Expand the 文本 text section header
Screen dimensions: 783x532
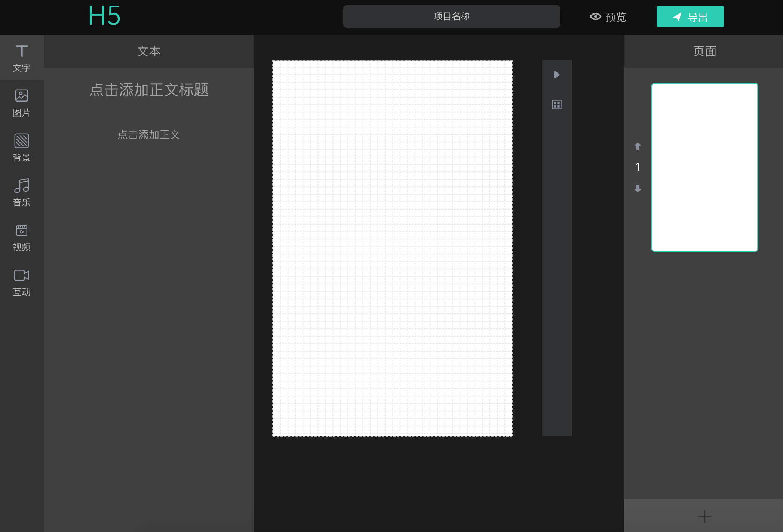[149, 51]
